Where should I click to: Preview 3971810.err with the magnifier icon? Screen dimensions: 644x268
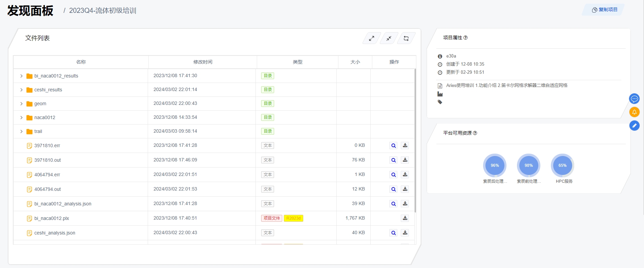pyautogui.click(x=393, y=146)
